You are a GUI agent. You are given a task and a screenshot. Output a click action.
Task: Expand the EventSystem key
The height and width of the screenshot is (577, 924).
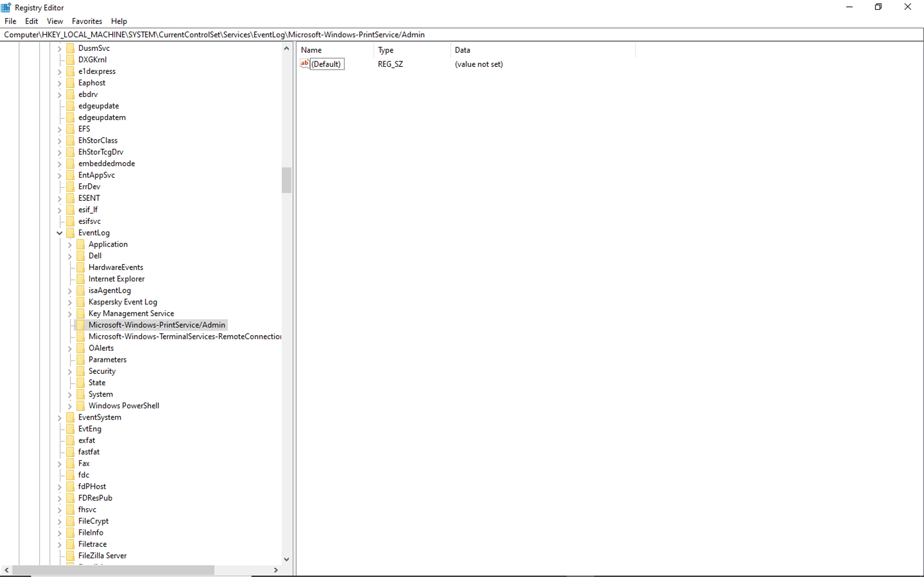click(60, 417)
